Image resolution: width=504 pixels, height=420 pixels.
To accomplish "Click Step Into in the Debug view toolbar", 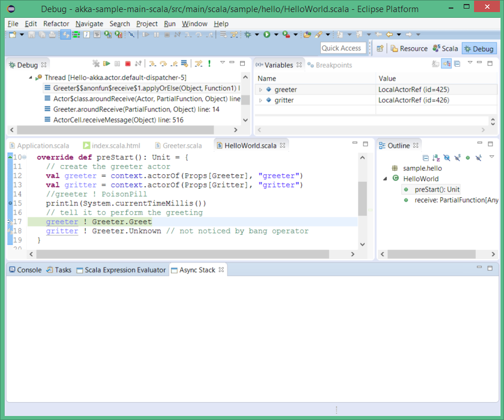I will click(x=153, y=64).
